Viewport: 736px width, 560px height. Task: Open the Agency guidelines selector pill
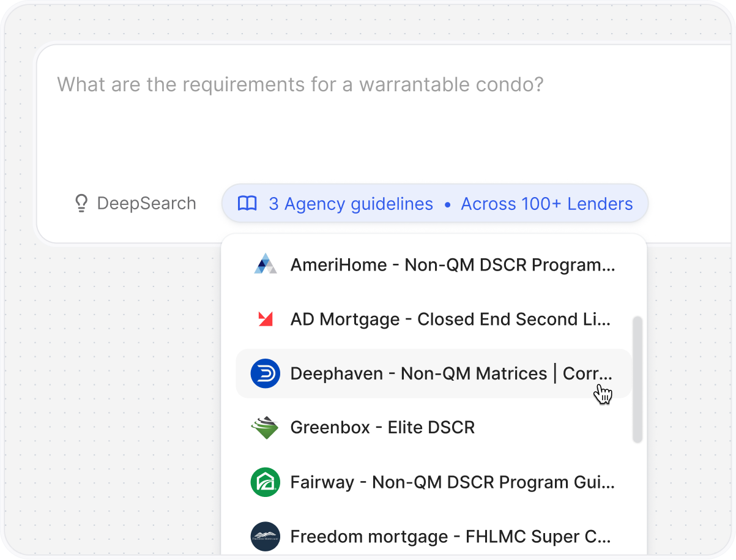pos(434,203)
